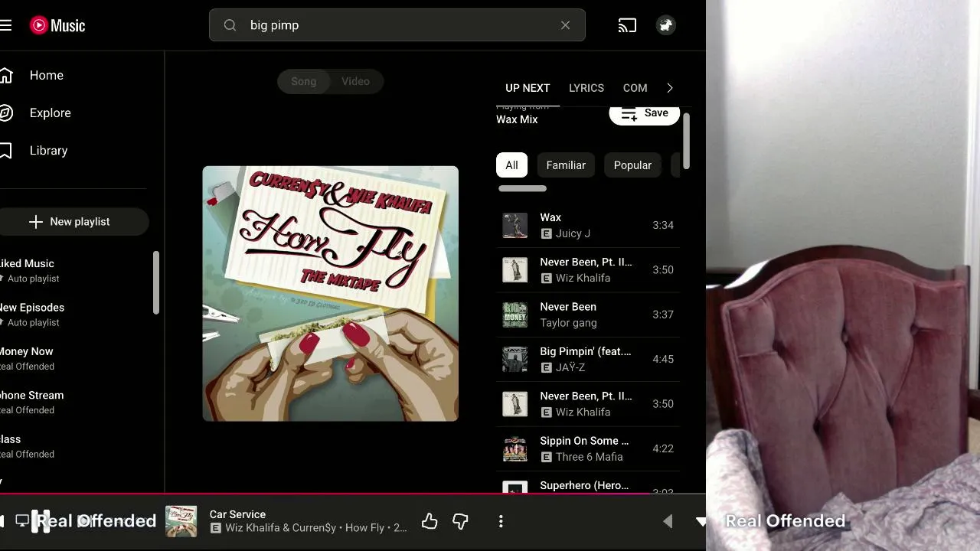Create a New playlist
Image resolution: width=980 pixels, height=551 pixels.
click(73, 222)
